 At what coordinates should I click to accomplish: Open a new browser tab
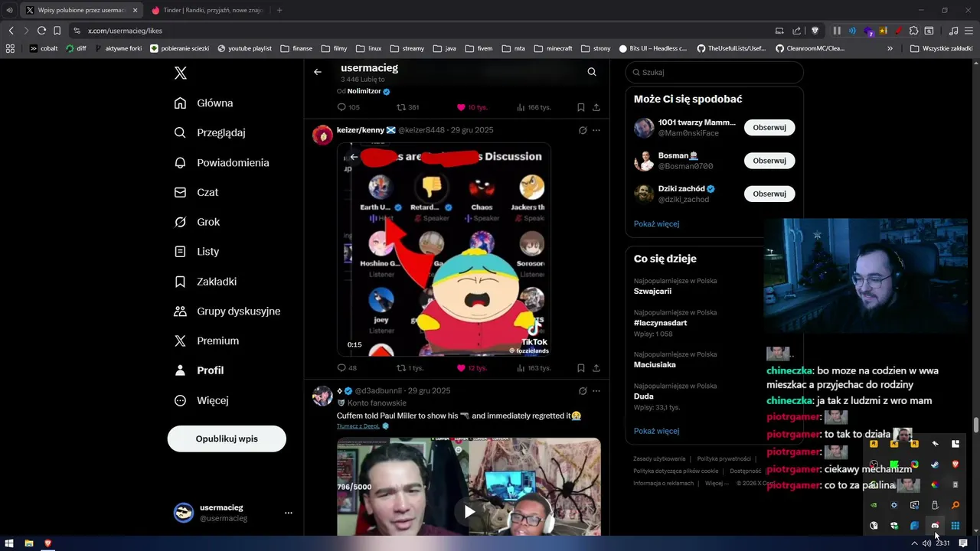pyautogui.click(x=279, y=10)
